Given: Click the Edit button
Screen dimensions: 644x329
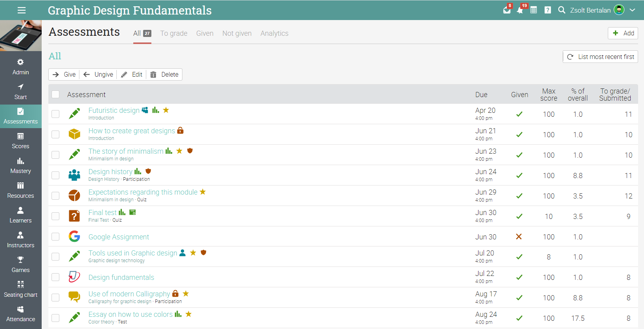Looking at the screenshot, I should (x=132, y=74).
